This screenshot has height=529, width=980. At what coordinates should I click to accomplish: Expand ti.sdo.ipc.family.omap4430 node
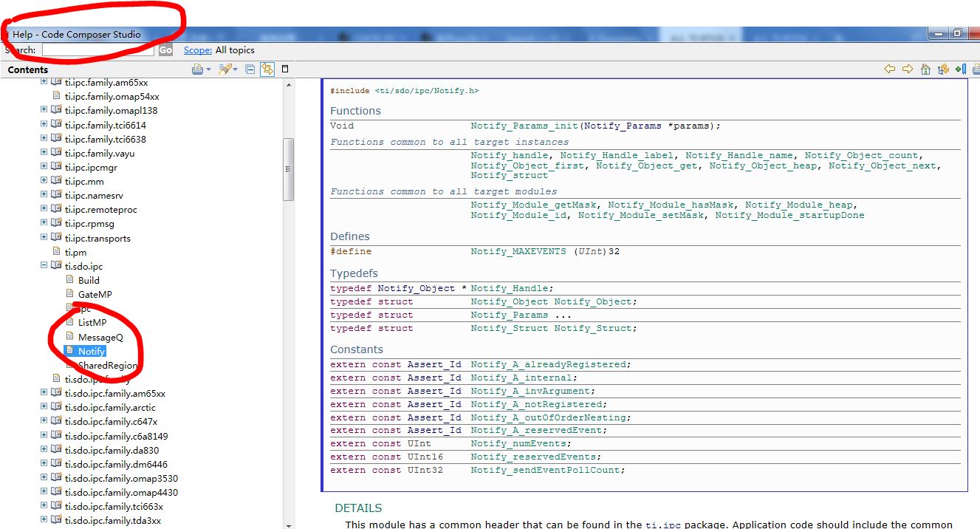coord(44,492)
